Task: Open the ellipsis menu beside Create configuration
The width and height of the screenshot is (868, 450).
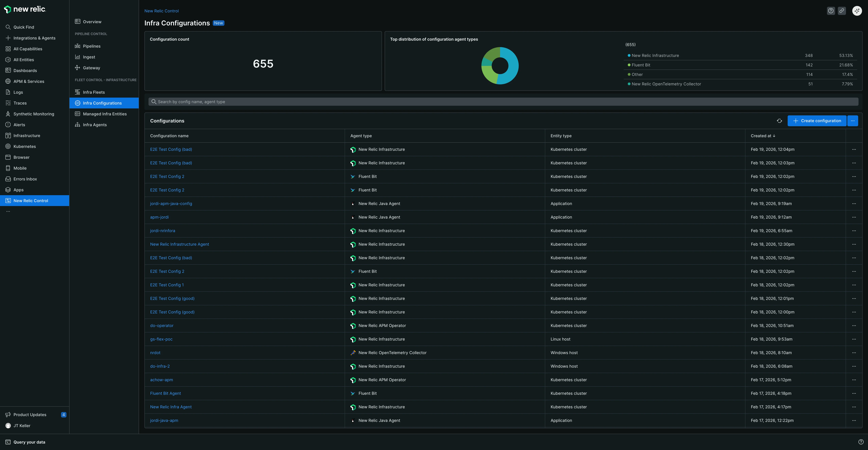Action: [853, 121]
